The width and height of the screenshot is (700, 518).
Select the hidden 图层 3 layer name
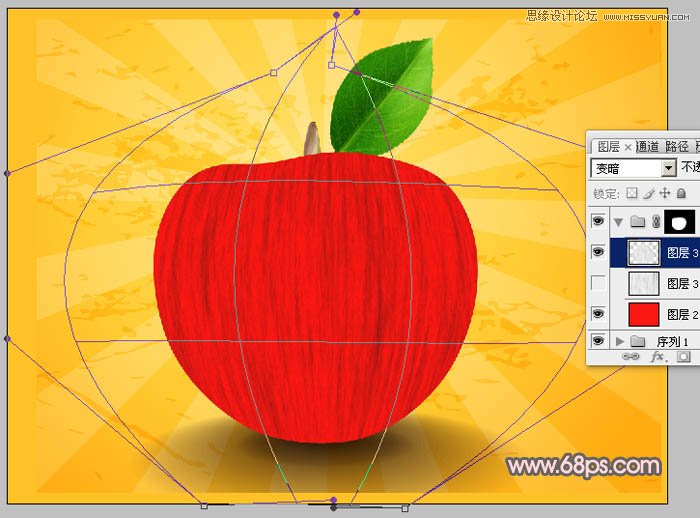point(682,284)
